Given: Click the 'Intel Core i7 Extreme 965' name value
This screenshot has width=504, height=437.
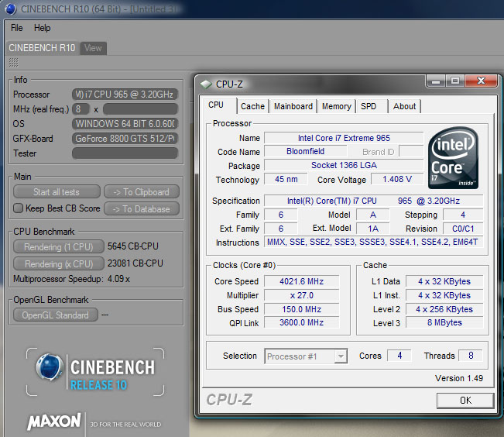Looking at the screenshot, I should point(344,138).
